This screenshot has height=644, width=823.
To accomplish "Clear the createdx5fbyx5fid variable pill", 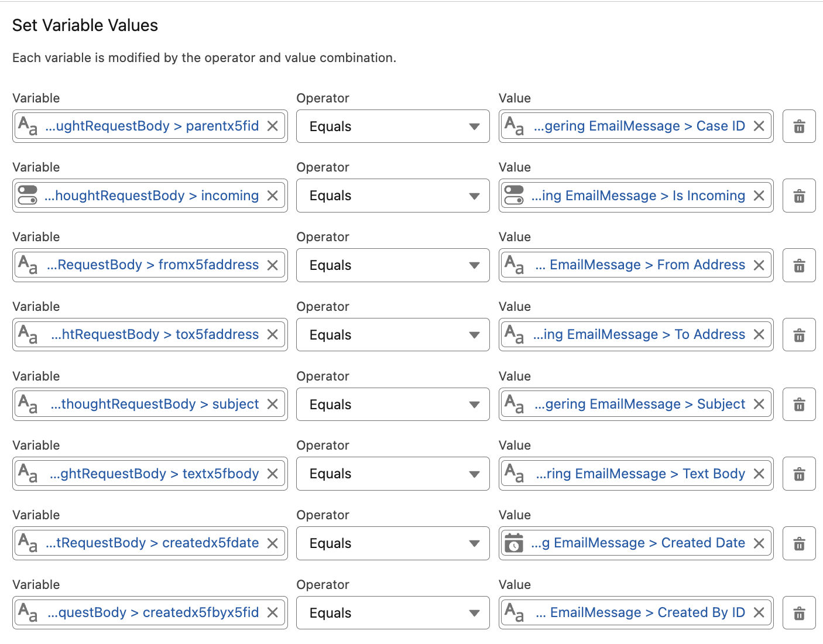I will 272,612.
